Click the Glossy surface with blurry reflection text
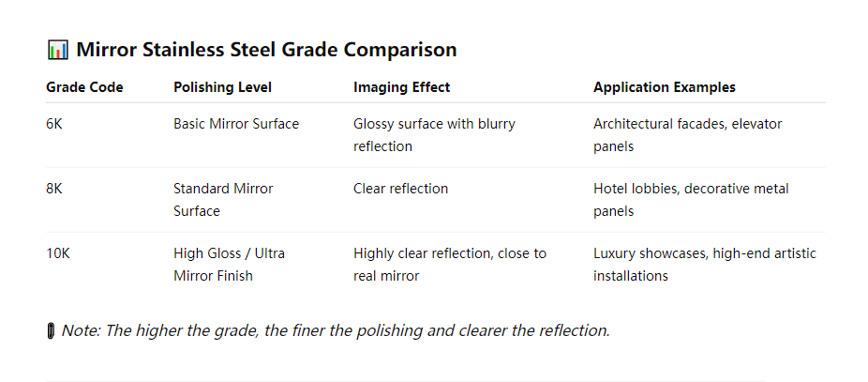The height and width of the screenshot is (382, 868). click(x=435, y=135)
